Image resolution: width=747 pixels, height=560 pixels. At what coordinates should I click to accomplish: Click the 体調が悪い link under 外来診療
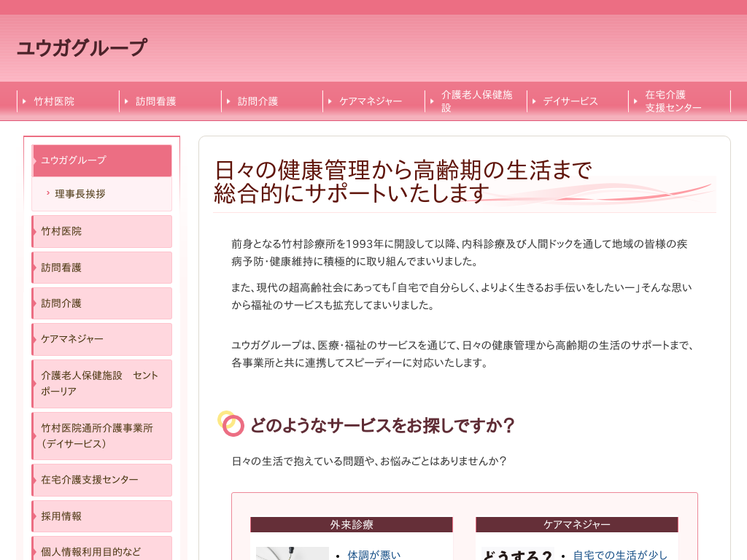[x=373, y=554]
